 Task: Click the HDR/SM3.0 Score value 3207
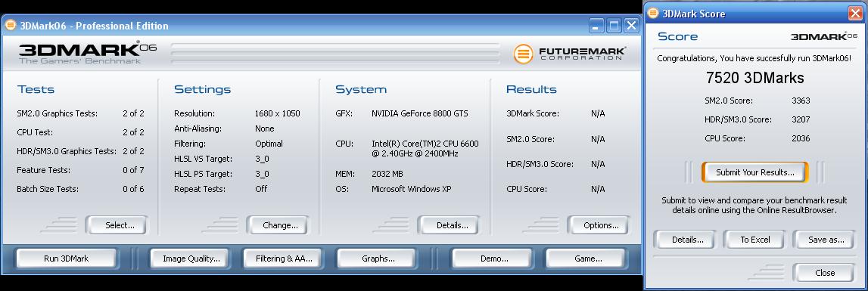click(801, 119)
